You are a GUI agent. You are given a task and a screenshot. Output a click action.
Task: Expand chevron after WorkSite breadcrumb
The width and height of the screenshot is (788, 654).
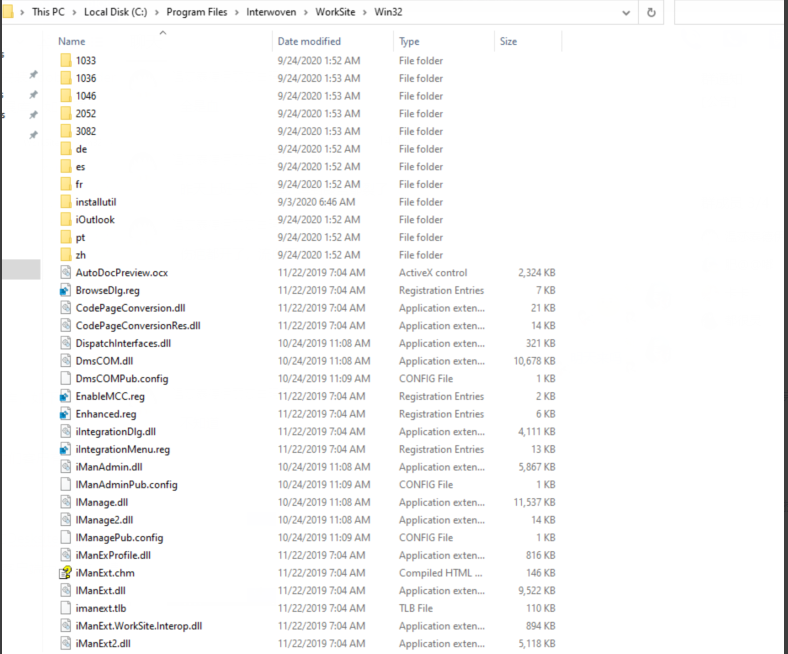(x=365, y=12)
